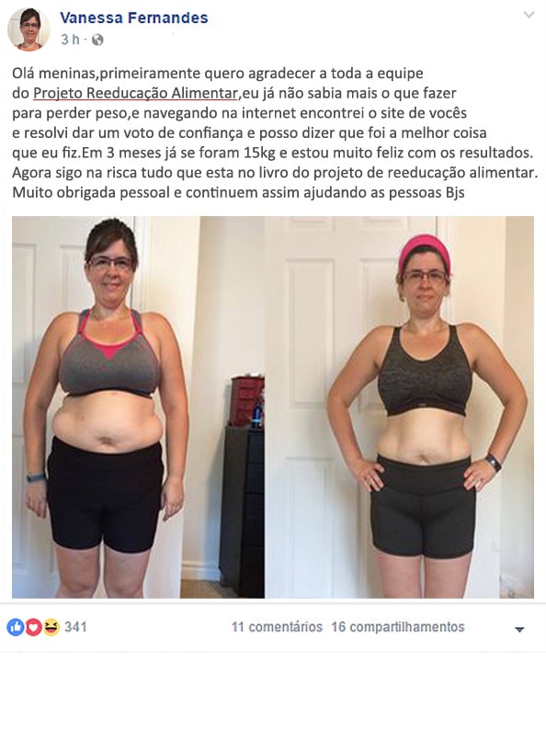Expand the comment sorting arrow bottom right
The image size is (546, 756).
(x=519, y=629)
